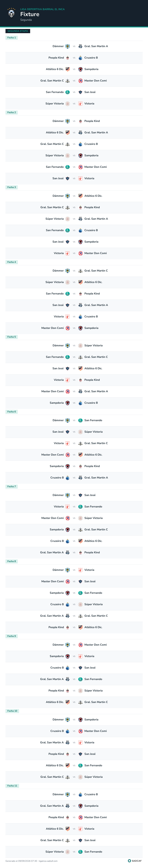
Task: Click San José badge in Fecha 7
Action: 80,495
